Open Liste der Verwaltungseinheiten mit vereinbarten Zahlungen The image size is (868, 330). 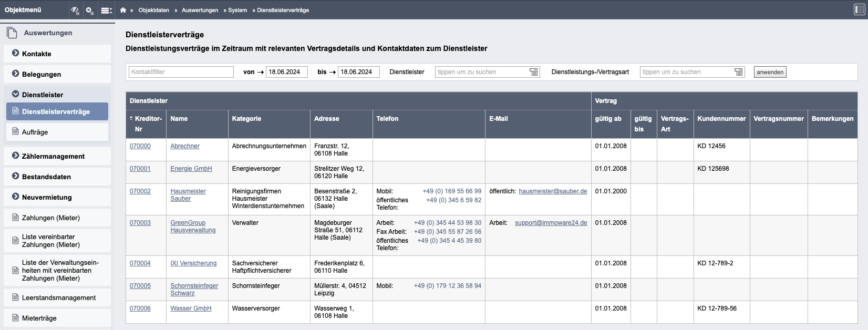pyautogui.click(x=57, y=271)
